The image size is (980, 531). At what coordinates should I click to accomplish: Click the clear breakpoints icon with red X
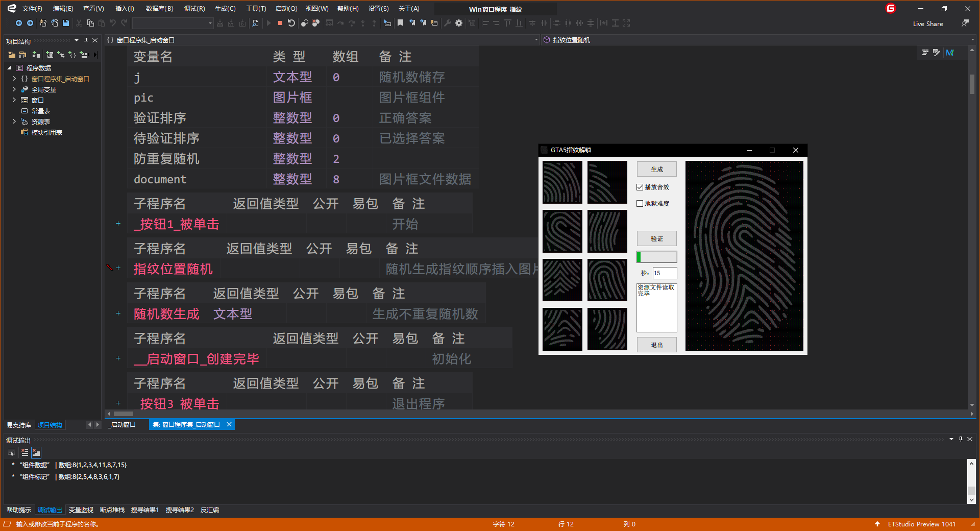tap(316, 23)
